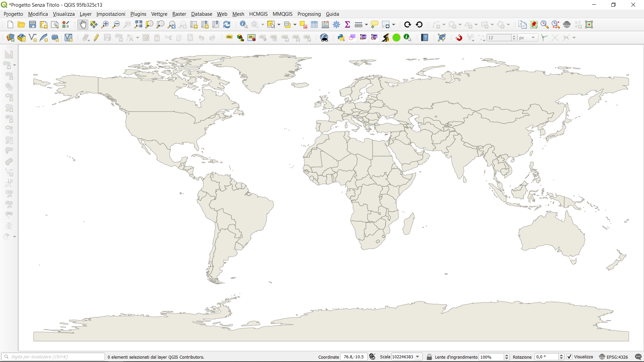Open the Statistical Summary sigma tool

pyautogui.click(x=347, y=24)
